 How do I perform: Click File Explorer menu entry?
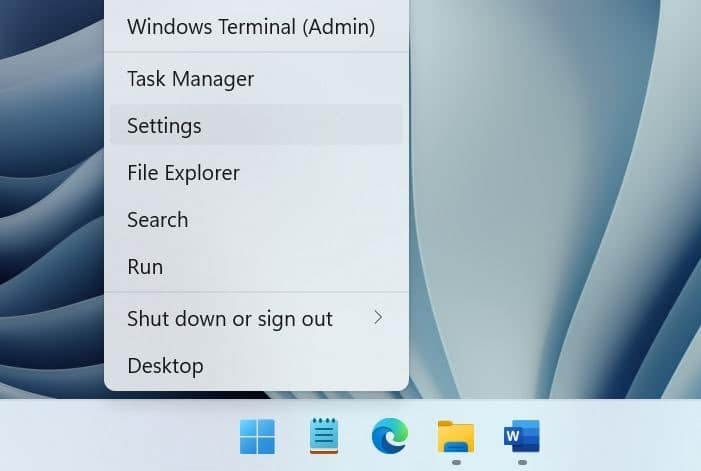(x=256, y=172)
